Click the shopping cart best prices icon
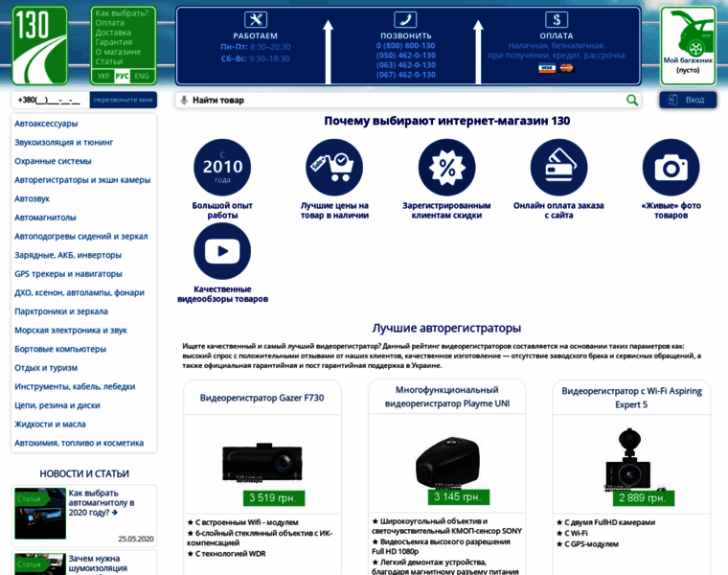 point(334,167)
